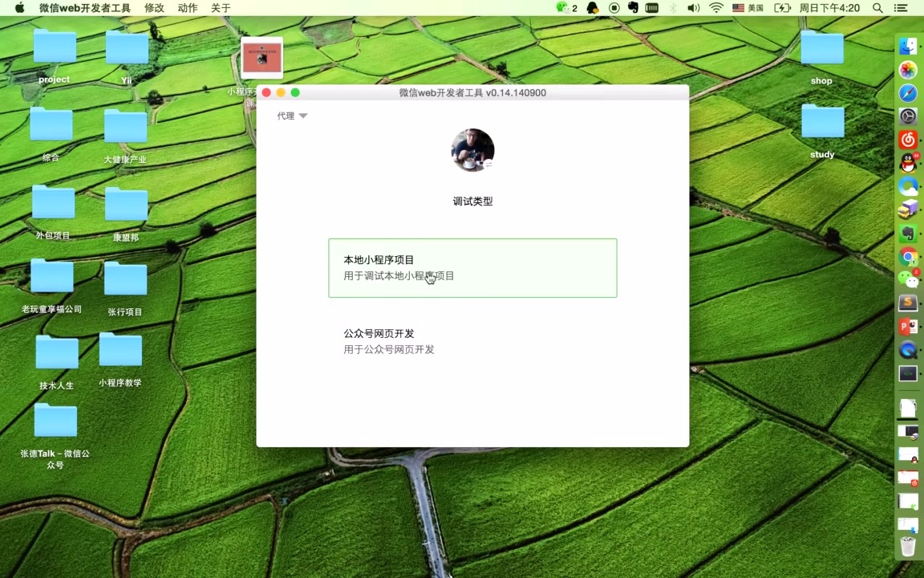Open the 美国 input source menu
Image resolution: width=924 pixels, height=578 pixels.
[748, 8]
